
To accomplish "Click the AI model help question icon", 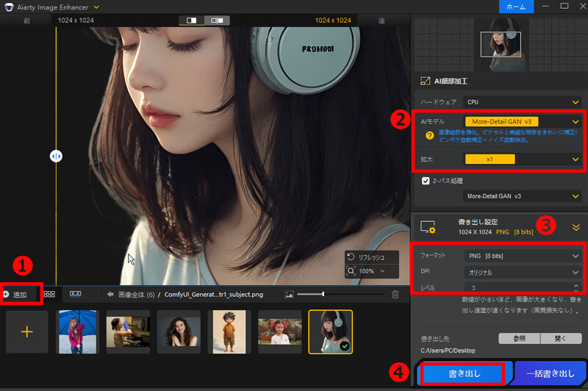I will pyautogui.click(x=429, y=135).
